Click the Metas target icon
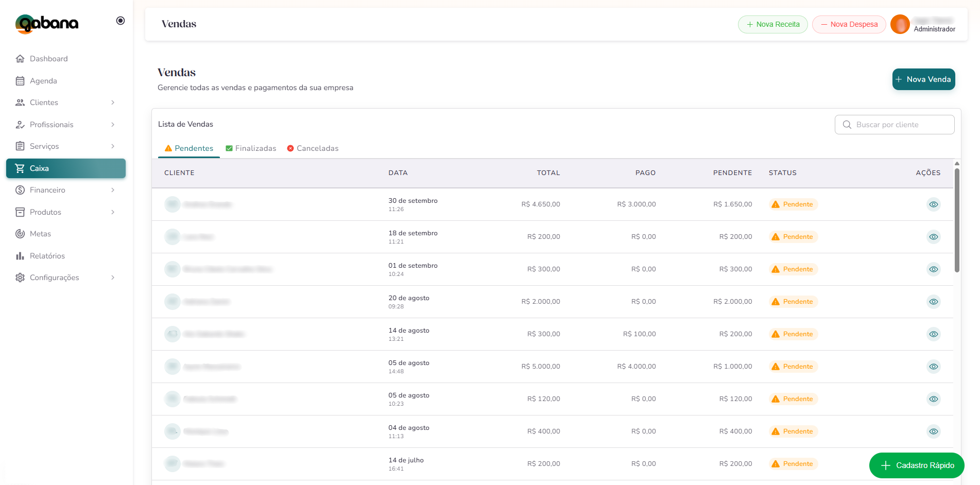 click(x=20, y=234)
